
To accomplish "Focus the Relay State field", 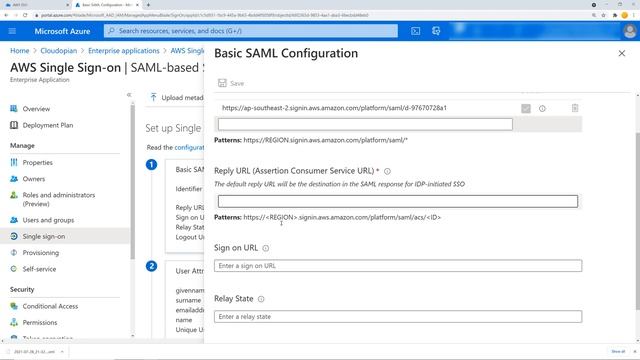I will click(398, 317).
